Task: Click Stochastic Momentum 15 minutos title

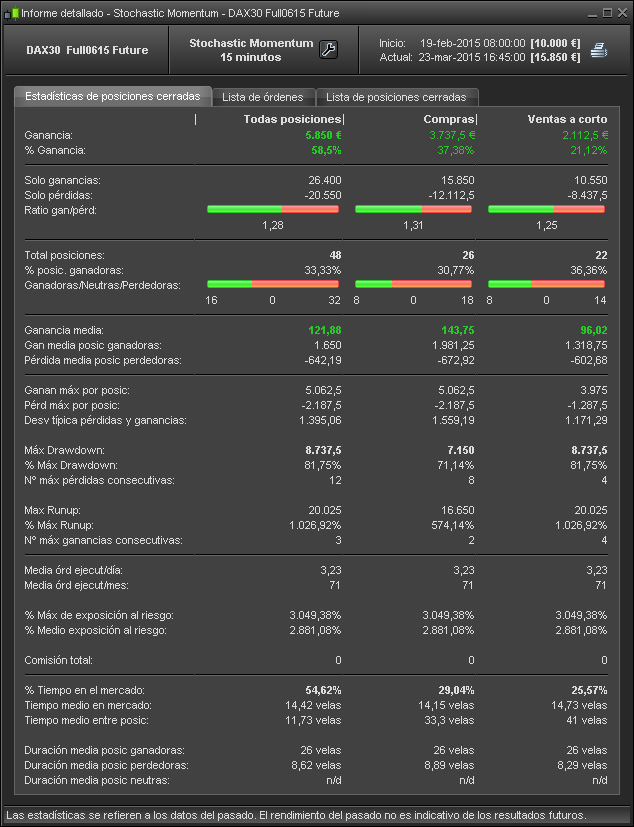Action: 251,50
